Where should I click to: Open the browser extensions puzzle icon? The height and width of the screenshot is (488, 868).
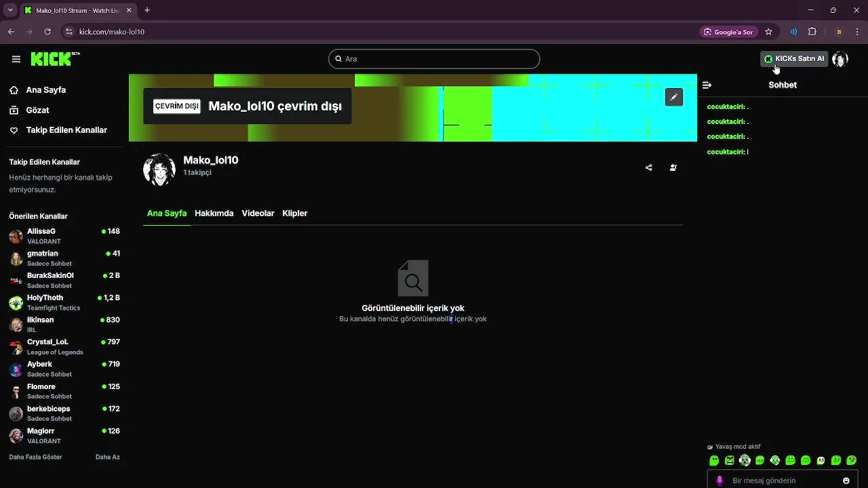click(812, 32)
